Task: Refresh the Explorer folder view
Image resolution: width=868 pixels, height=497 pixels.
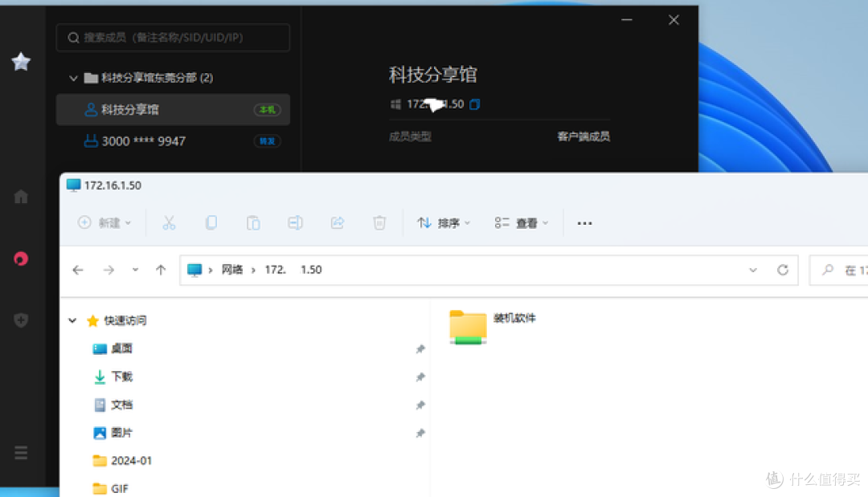Action: point(783,270)
